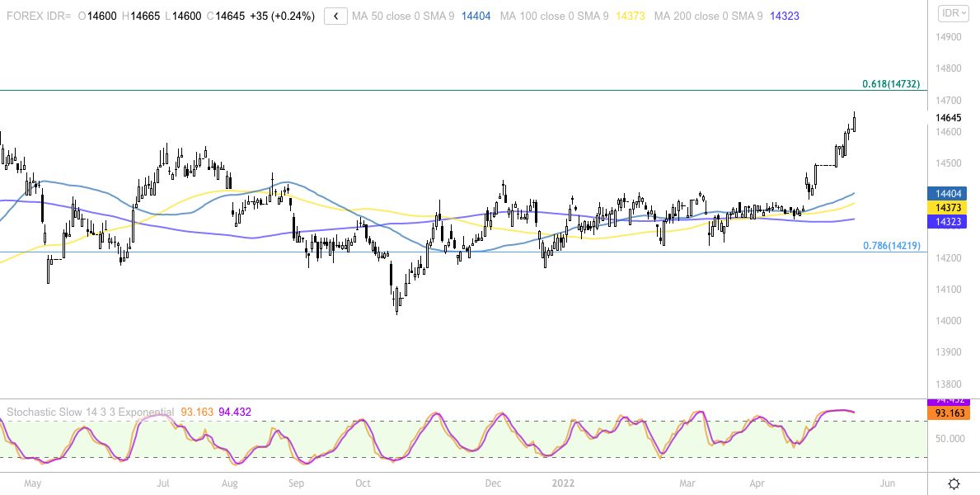Click the 0.618(14732) Fibonacci level label
The width and height of the screenshot is (980, 495).
(891, 84)
